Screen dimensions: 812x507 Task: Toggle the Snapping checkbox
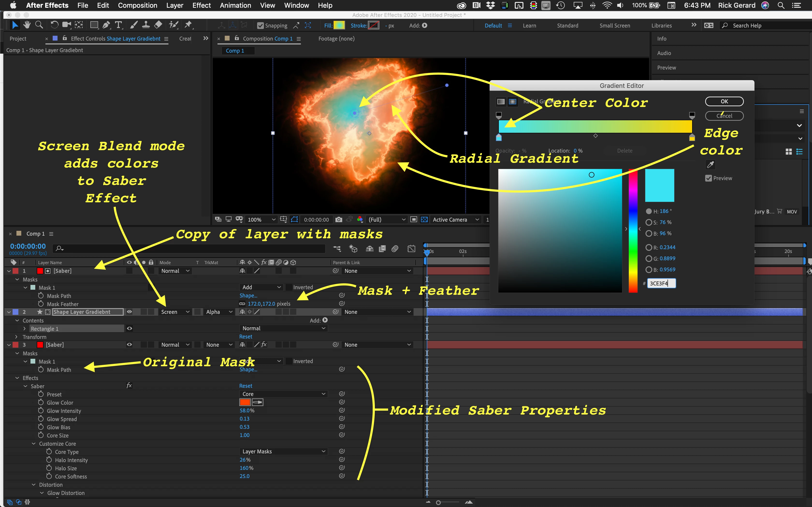260,26
